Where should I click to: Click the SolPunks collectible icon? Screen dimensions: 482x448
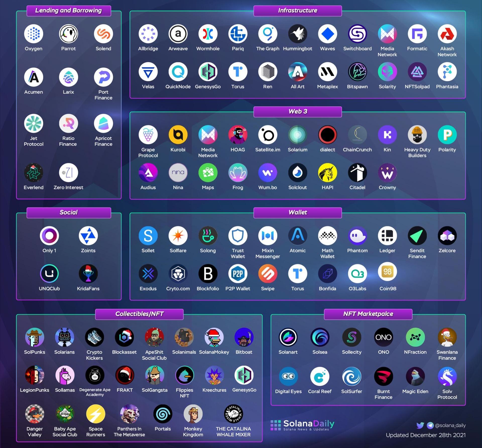pos(35,337)
